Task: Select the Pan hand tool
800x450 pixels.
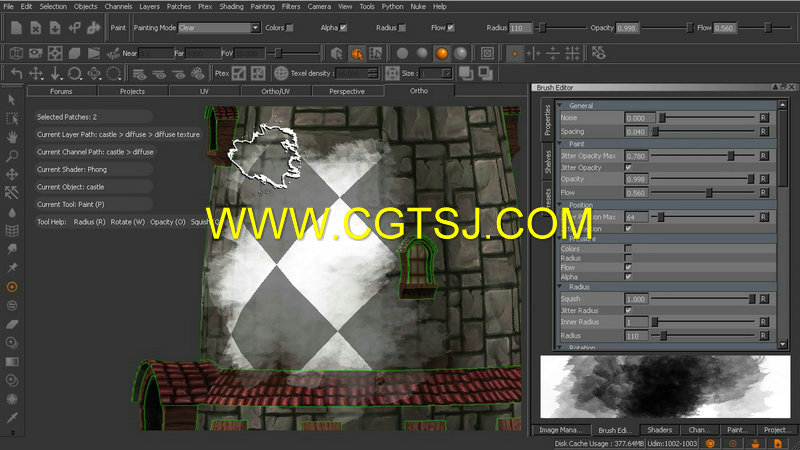Action: 12,137
